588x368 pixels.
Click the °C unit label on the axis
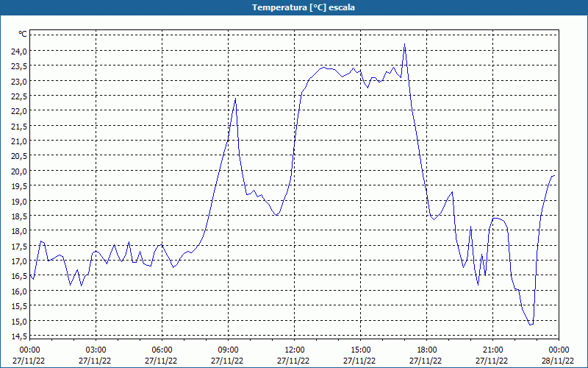pos(23,34)
